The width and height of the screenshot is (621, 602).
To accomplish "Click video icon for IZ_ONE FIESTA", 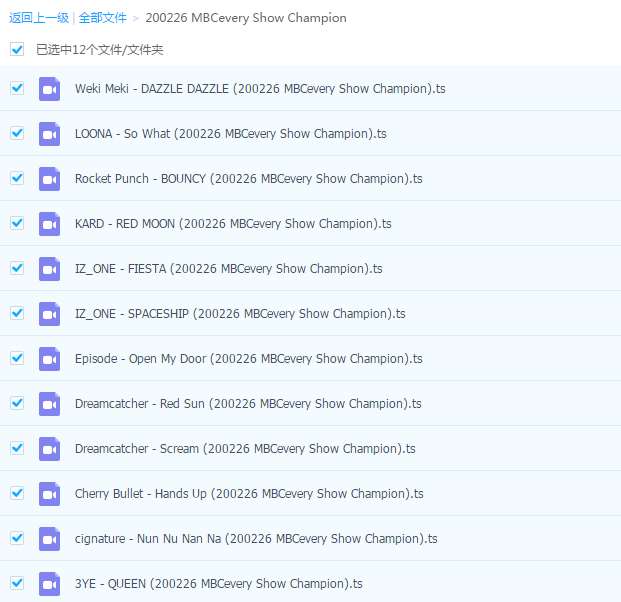I will 50,269.
